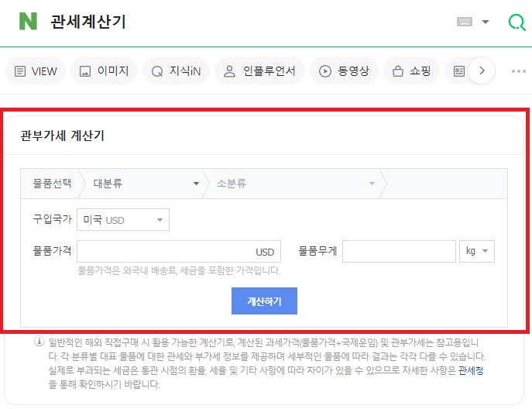Open the 소분류 subcategory dropdown
532x409 pixels.
293,184
